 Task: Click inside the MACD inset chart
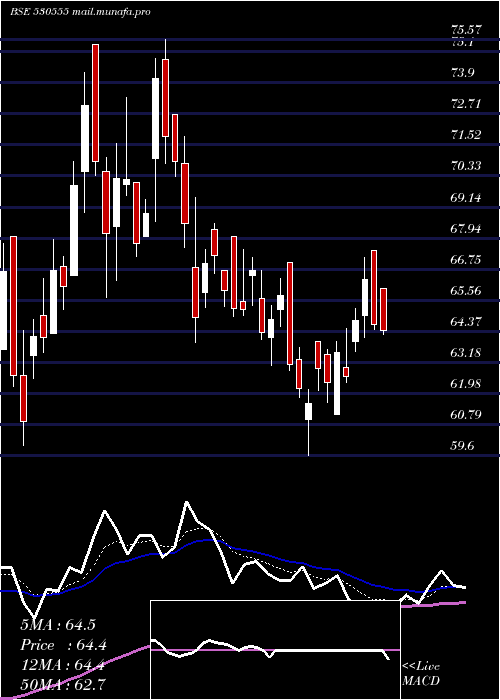[275, 650]
